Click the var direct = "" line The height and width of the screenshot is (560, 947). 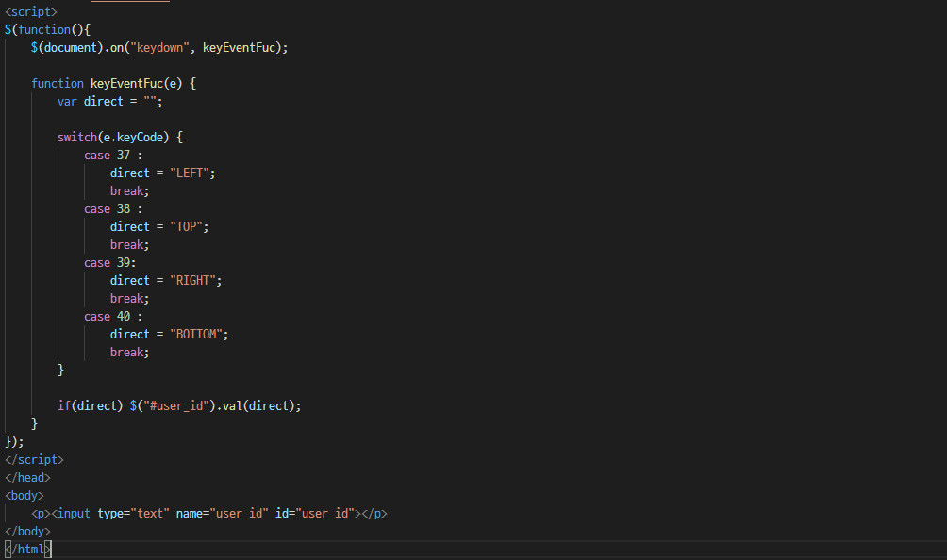pyautogui.click(x=110, y=102)
